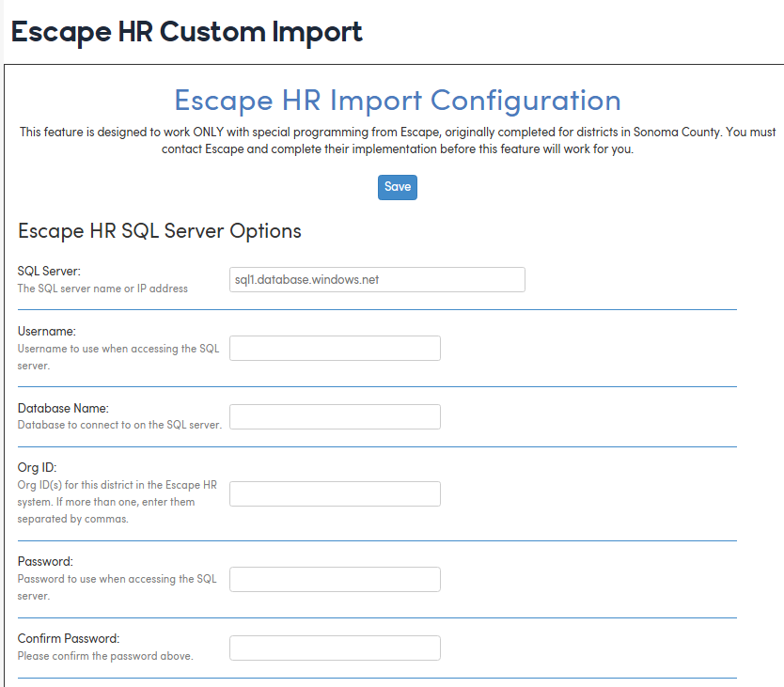Click the Org ID help description text
The image size is (784, 687).
pyautogui.click(x=117, y=502)
